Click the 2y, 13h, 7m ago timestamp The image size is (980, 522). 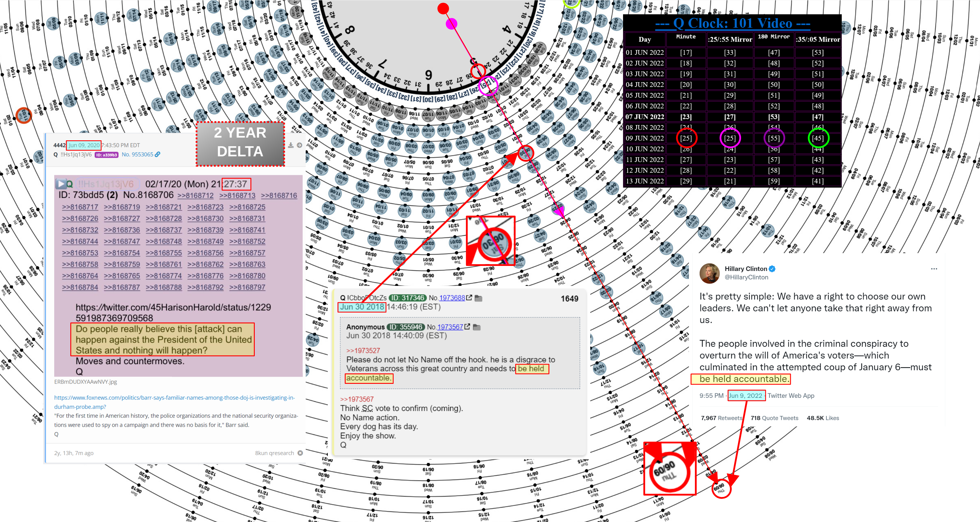pyautogui.click(x=74, y=453)
